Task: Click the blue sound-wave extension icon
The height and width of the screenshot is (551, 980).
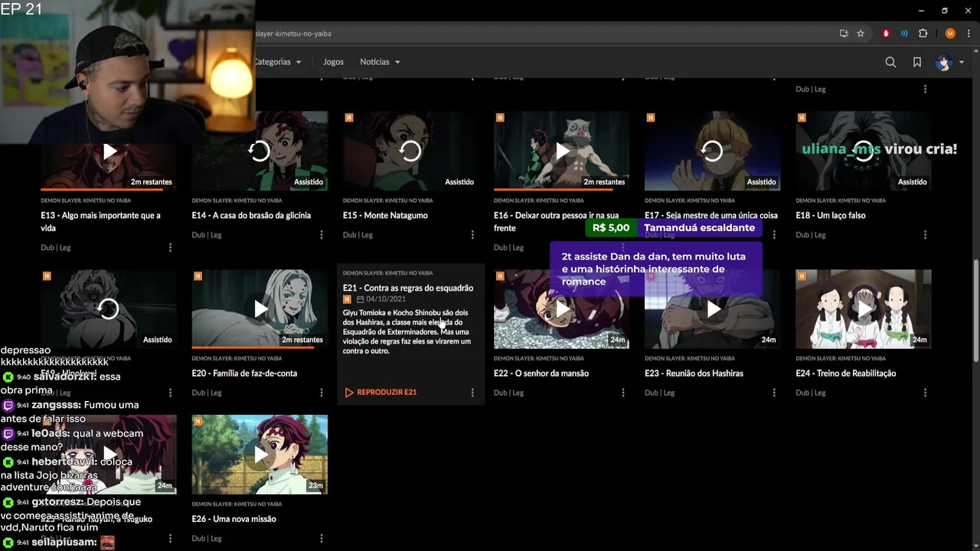Action: 904,34
